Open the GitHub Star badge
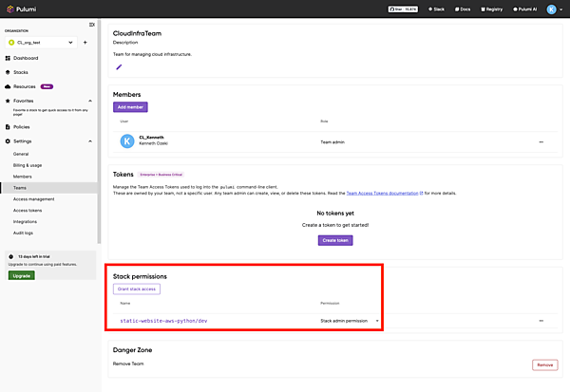This screenshot has width=570, height=392. click(x=403, y=9)
